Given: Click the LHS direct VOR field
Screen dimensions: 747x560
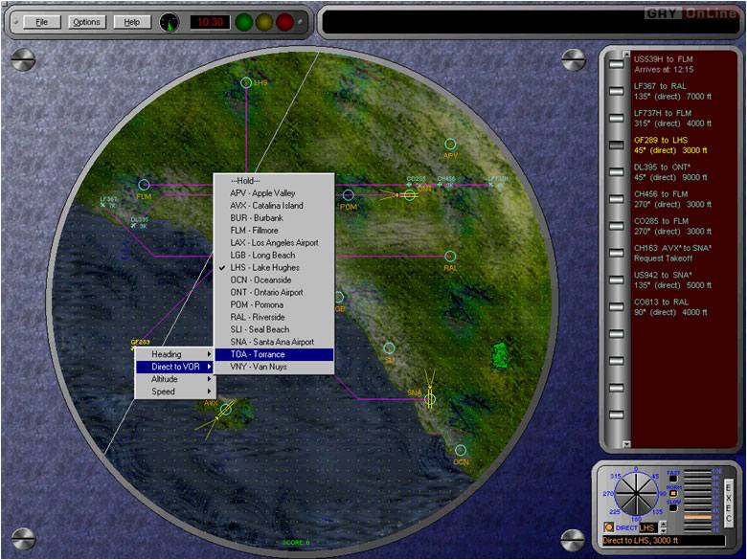Looking at the screenshot, I should point(647,527).
